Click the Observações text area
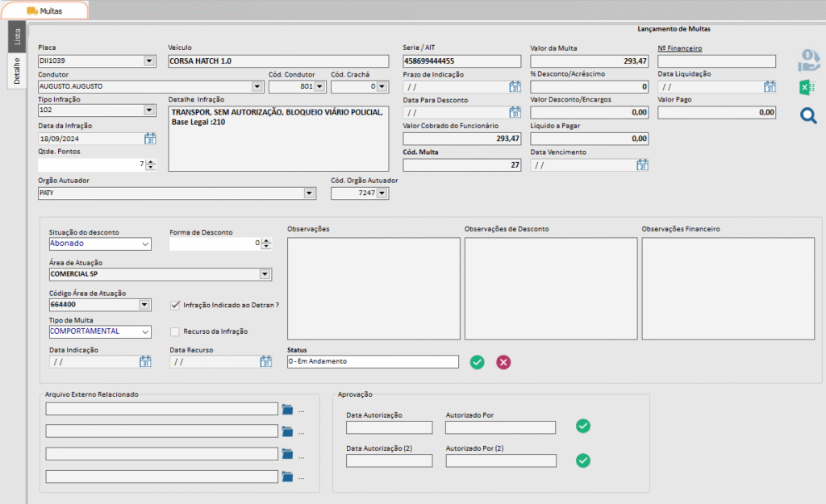Image resolution: width=826 pixels, height=504 pixels. (373, 289)
